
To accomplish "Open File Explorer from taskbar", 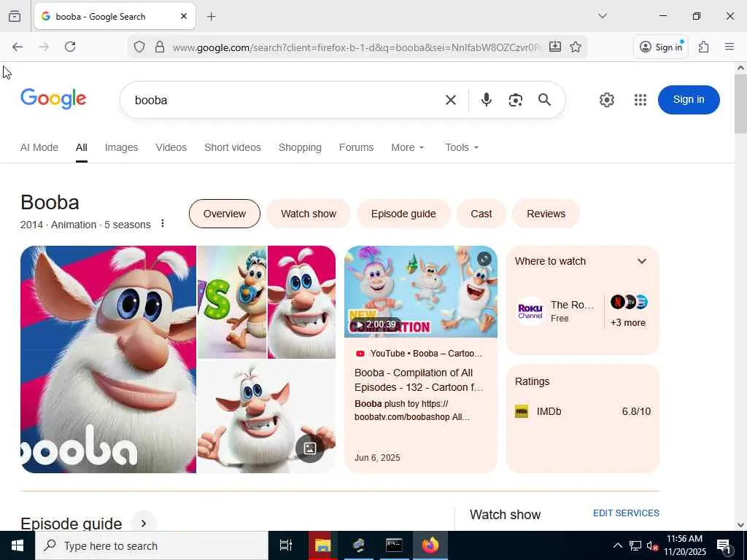I will (322, 545).
